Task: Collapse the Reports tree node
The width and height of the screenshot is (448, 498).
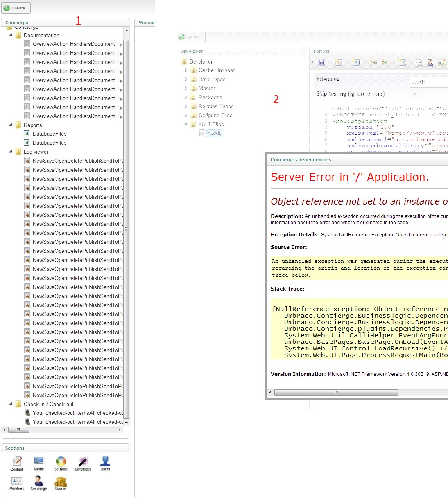Action: tap(11, 125)
